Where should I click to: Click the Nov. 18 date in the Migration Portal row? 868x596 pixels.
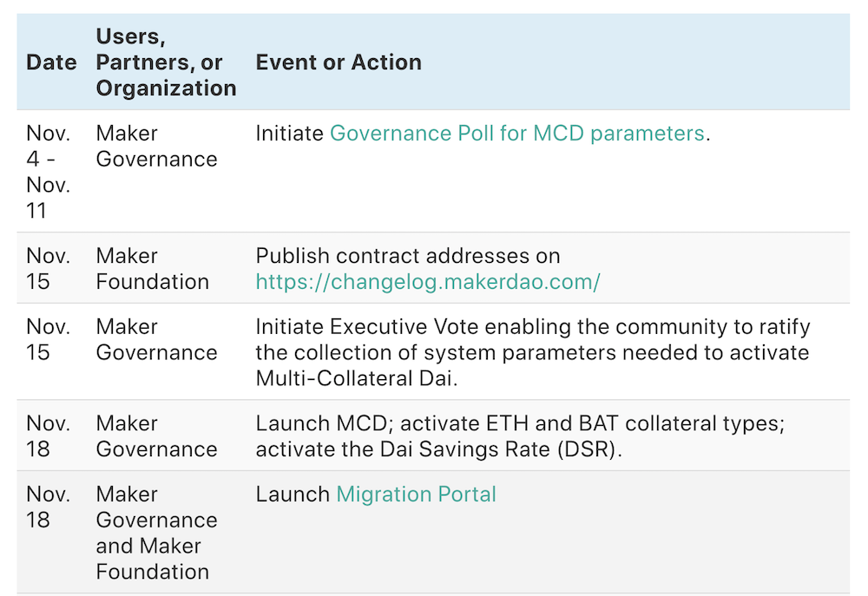[49, 507]
